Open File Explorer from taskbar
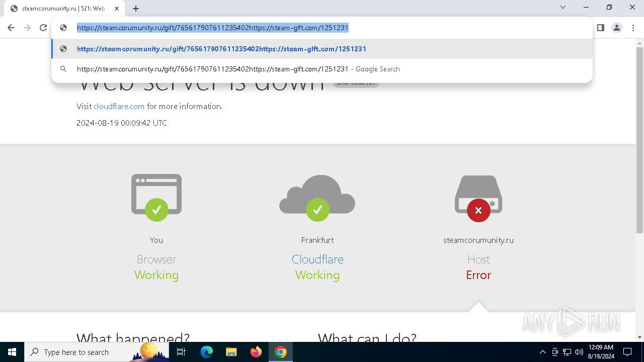The height and width of the screenshot is (362, 644). 231,352
